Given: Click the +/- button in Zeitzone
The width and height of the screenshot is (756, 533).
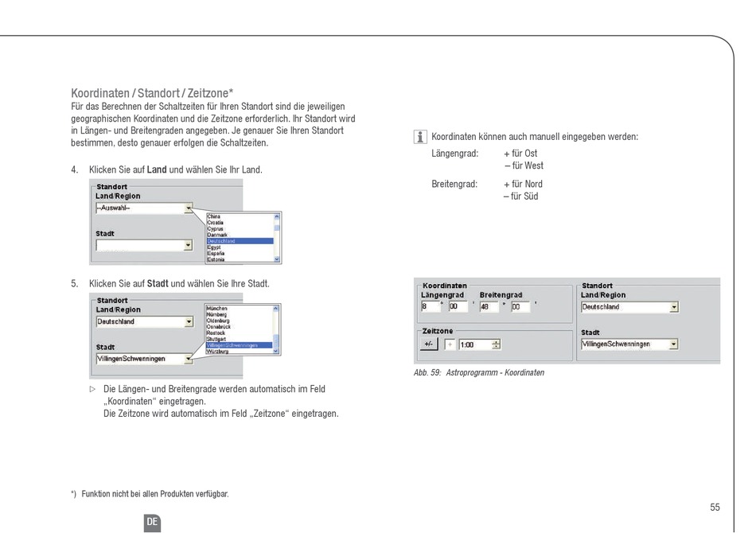Looking at the screenshot, I should click(429, 344).
